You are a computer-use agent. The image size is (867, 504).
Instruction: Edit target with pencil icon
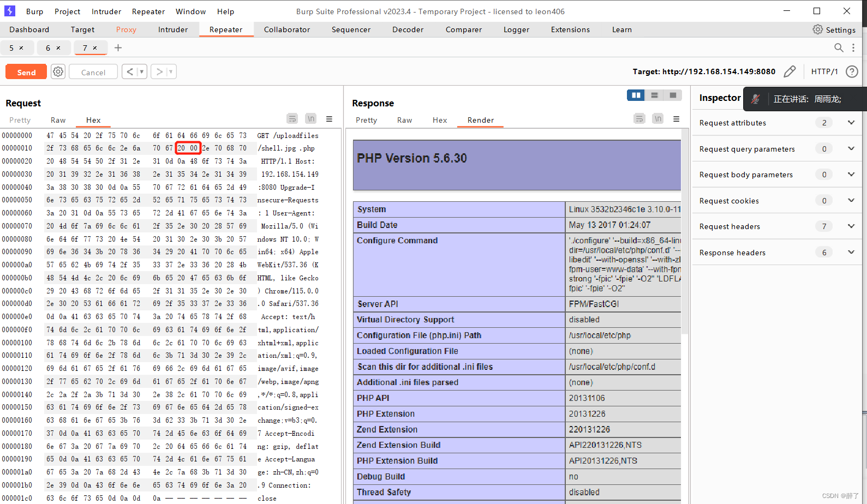click(790, 71)
